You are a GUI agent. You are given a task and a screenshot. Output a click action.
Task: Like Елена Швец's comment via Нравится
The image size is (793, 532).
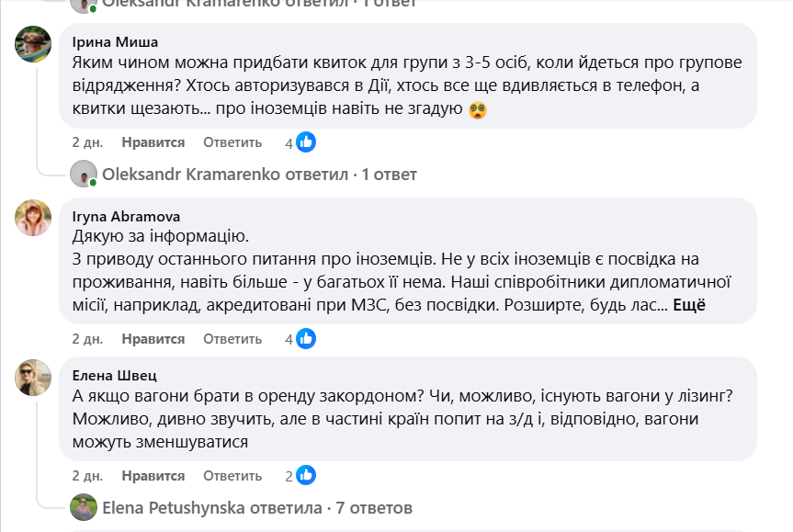point(153,476)
